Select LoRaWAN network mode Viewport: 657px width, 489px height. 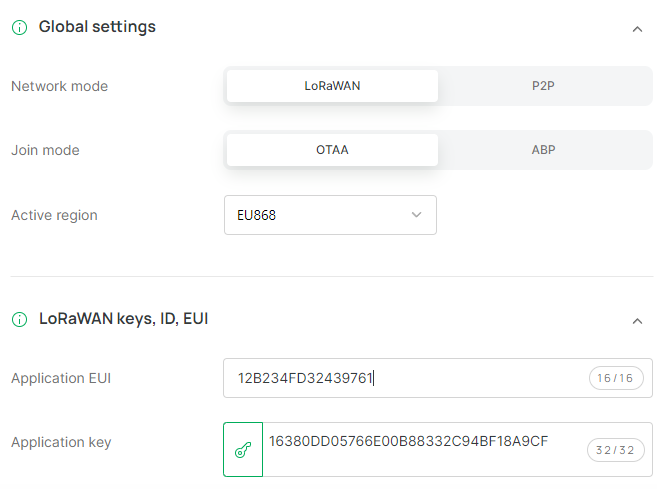pyautogui.click(x=332, y=86)
